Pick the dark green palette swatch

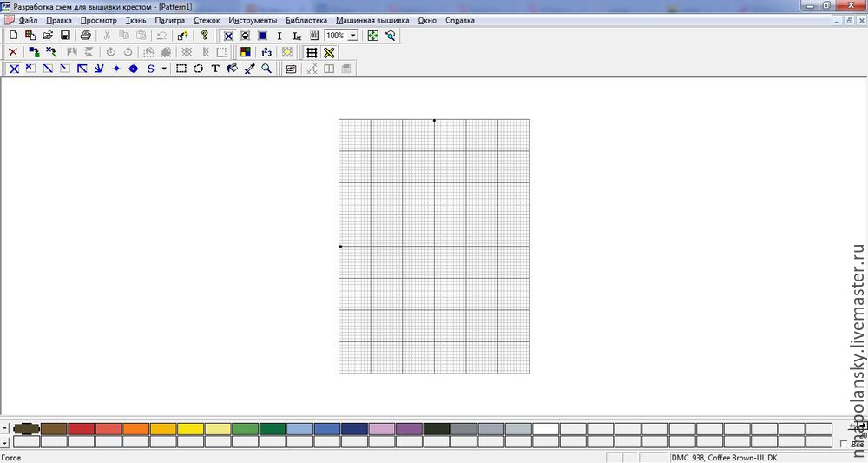[273, 428]
